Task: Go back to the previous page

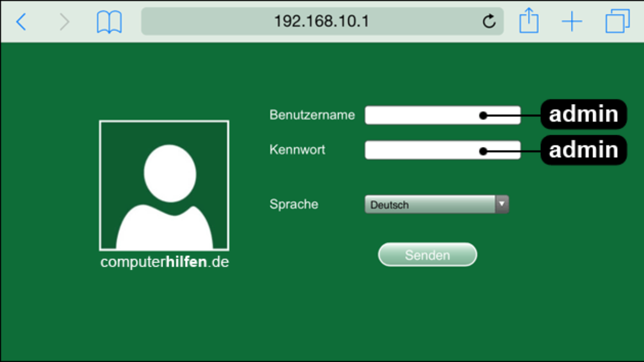Action: click(21, 22)
